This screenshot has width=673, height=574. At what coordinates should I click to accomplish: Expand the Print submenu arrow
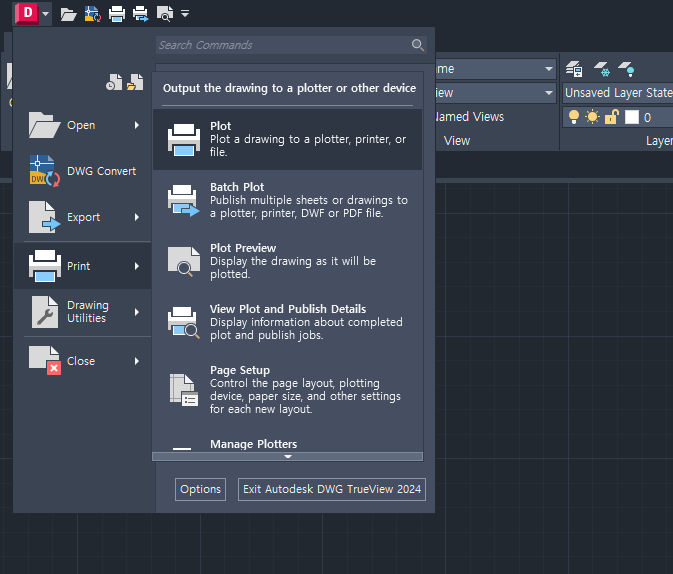pos(137,266)
